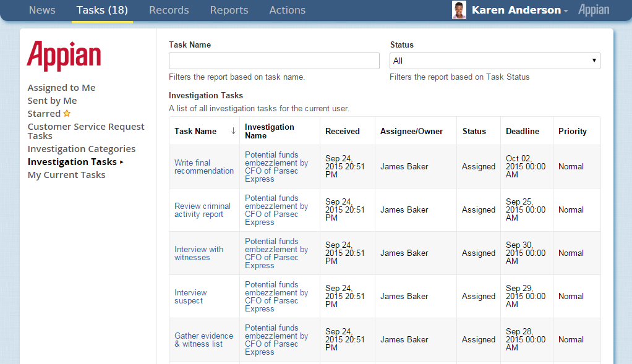This screenshot has width=632, height=364.
Task: Go to the Reports tab
Action: click(229, 10)
